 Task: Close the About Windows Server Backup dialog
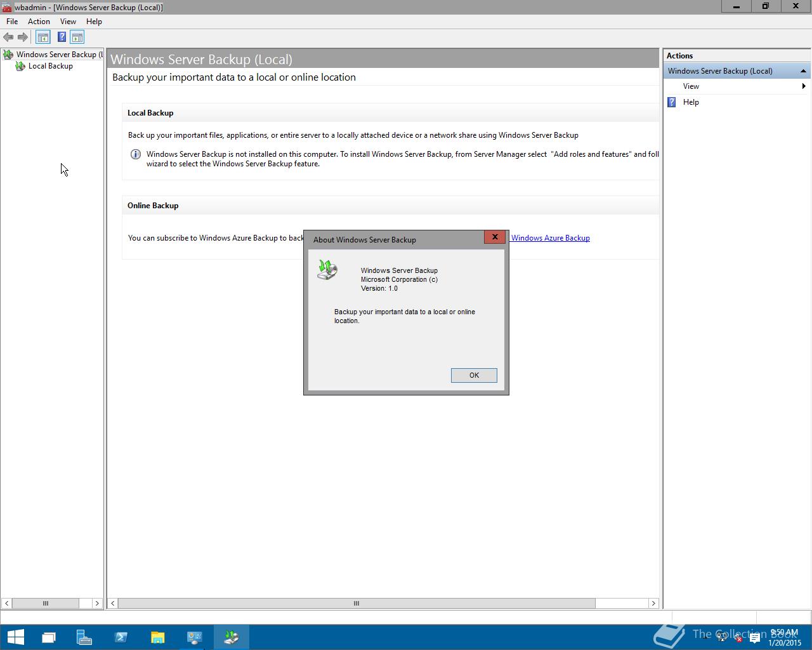(x=495, y=237)
